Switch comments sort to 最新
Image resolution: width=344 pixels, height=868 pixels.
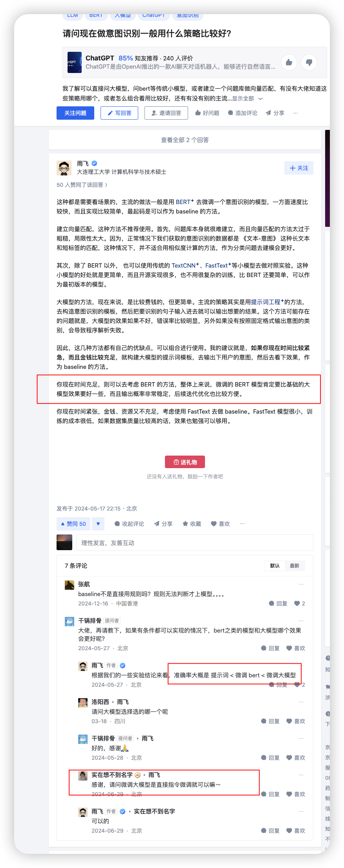295,565
